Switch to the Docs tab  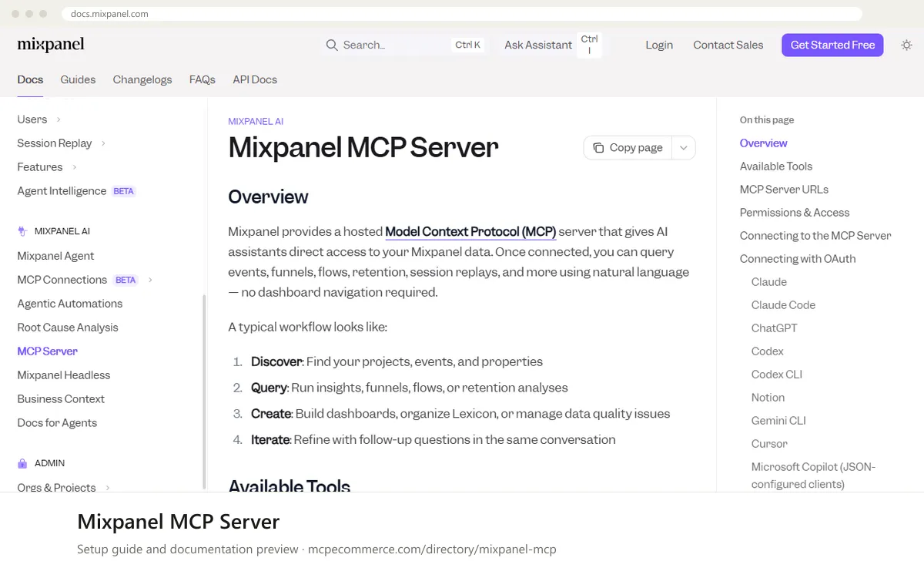tap(30, 79)
